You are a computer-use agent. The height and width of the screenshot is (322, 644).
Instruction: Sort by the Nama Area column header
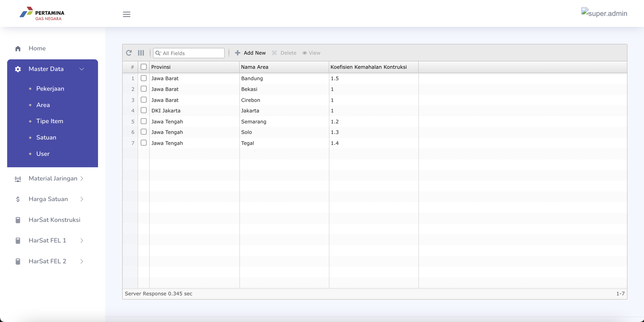click(284, 67)
